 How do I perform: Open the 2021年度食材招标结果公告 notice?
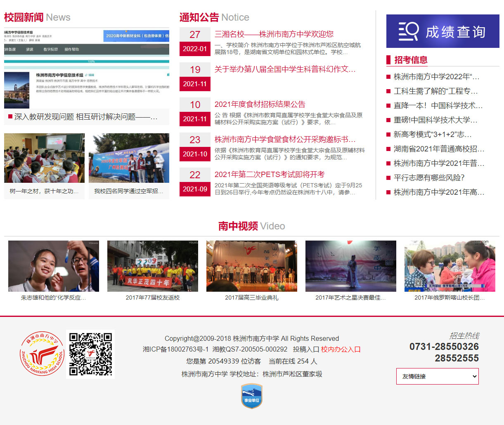point(260,104)
